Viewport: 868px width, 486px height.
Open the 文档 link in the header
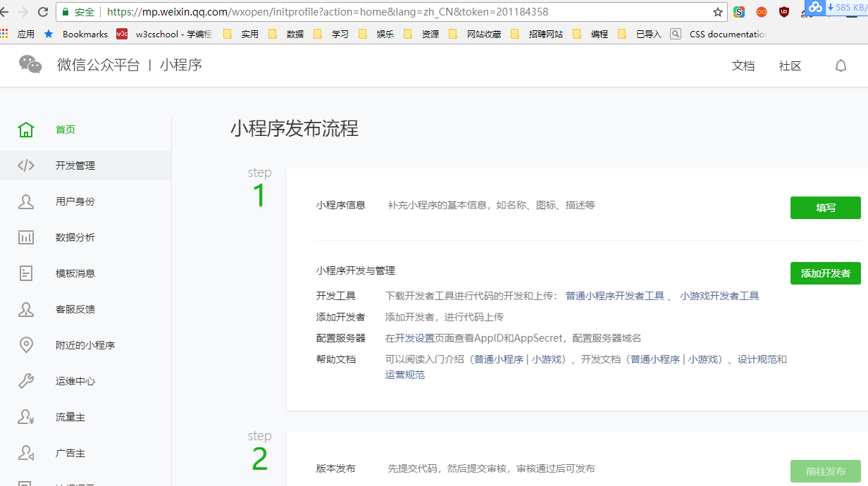click(x=743, y=66)
